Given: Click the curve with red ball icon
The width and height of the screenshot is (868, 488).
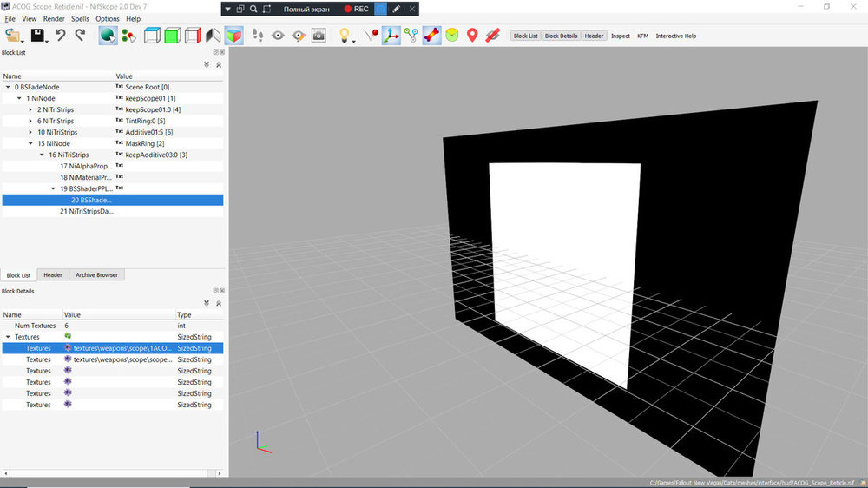Looking at the screenshot, I should pyautogui.click(x=371, y=36).
